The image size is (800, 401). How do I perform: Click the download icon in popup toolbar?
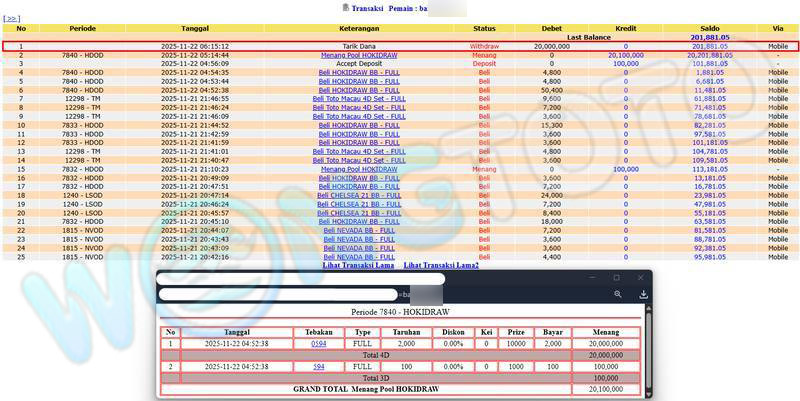click(643, 294)
